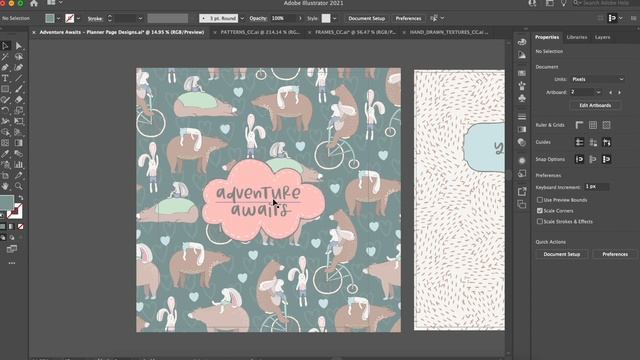Switch to the Libraries tab
This screenshot has width=640, height=360.
[577, 37]
